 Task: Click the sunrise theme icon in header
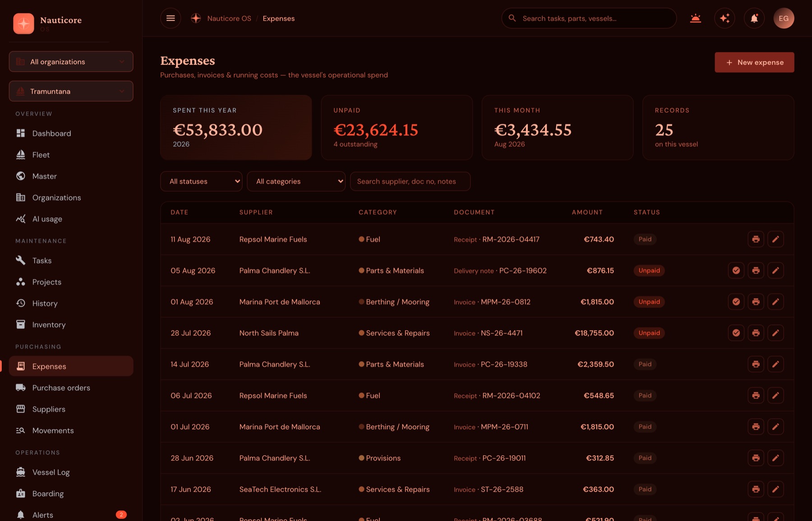coord(696,18)
